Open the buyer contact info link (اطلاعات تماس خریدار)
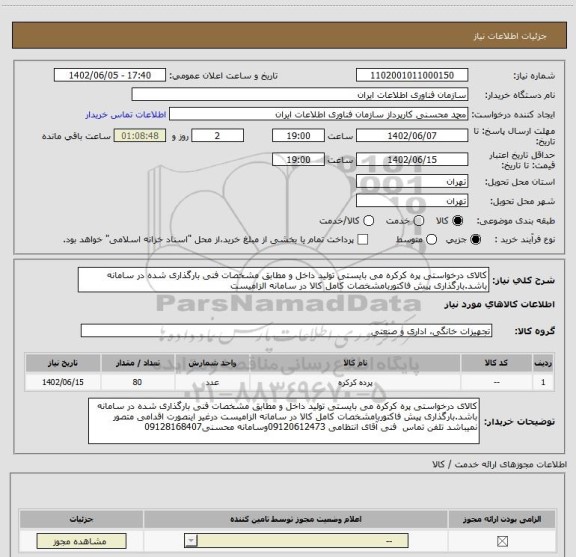Viewport: 576px width, 557px height. pos(126,115)
